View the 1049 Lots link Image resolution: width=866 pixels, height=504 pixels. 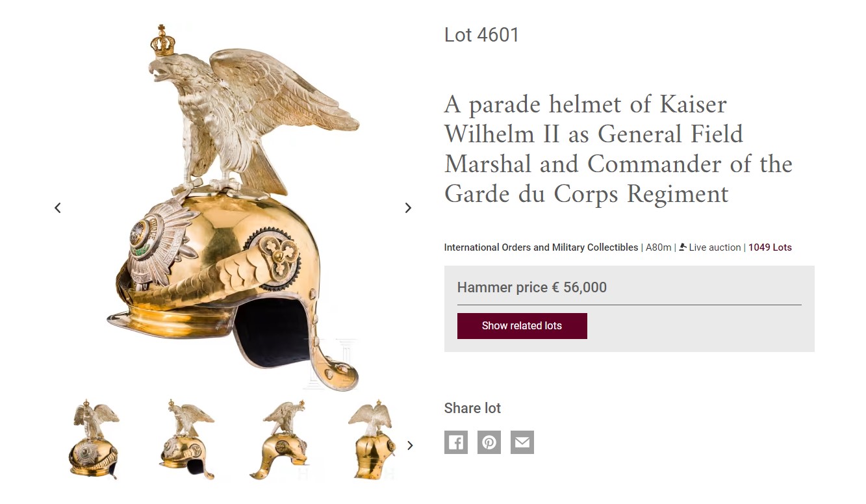point(770,247)
